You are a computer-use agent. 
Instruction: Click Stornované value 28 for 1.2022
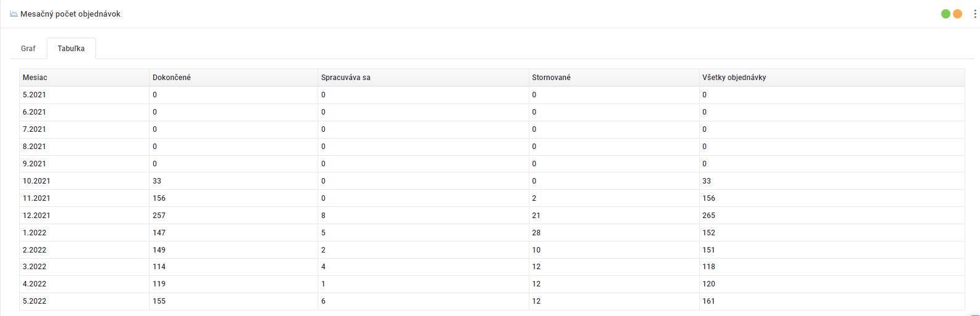point(536,233)
